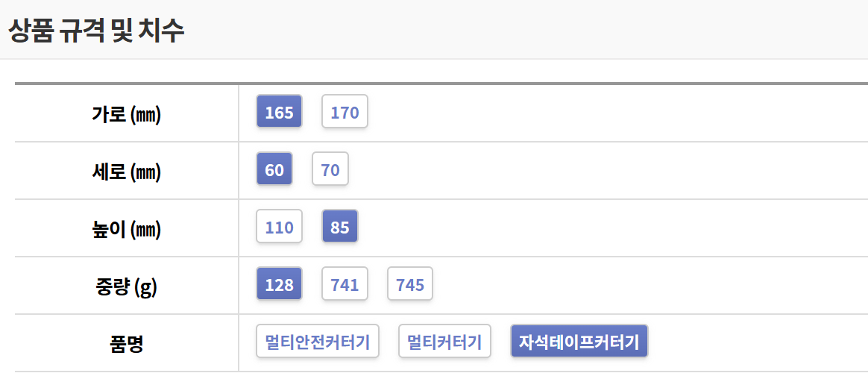Select 70 in the 세로 row
The image size is (868, 376).
click(x=330, y=170)
